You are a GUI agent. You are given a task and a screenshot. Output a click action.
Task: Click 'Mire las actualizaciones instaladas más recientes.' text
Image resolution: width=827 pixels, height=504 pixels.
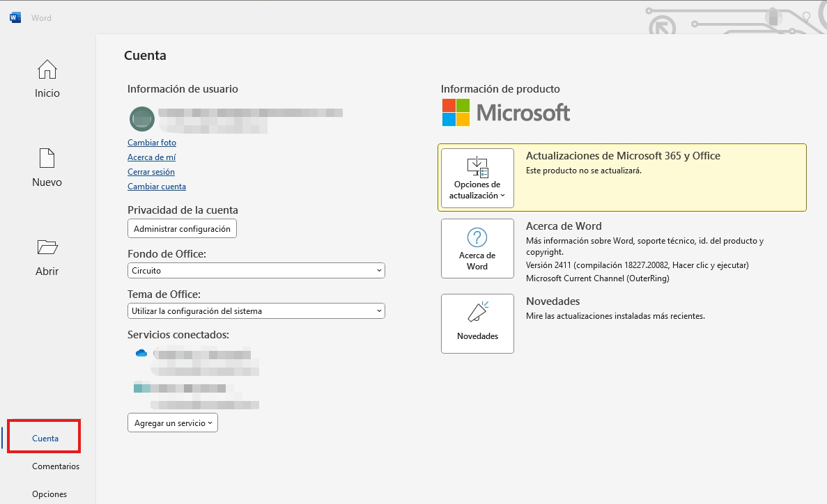click(615, 316)
